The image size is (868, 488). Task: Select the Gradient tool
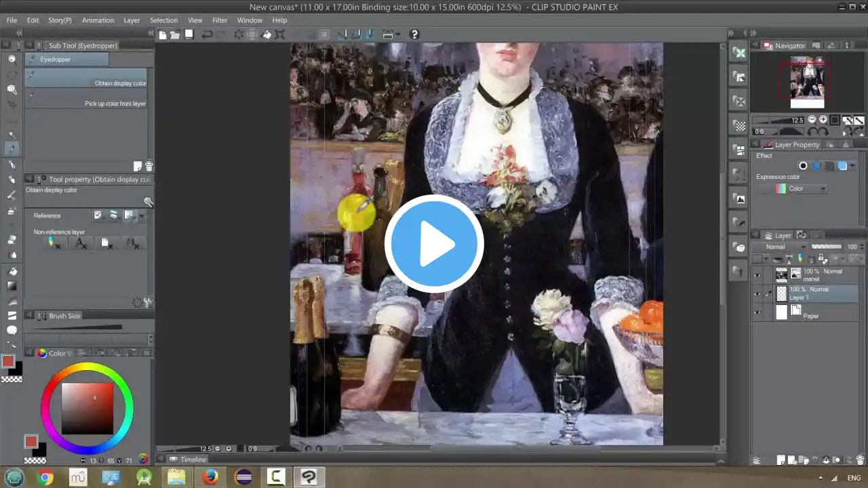(x=12, y=286)
